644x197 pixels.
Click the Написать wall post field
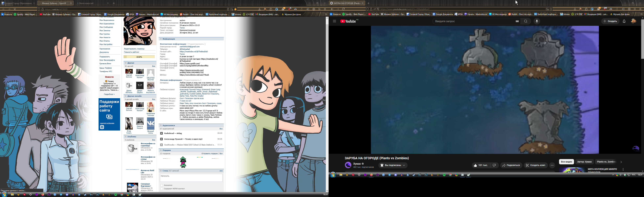tap(191, 177)
